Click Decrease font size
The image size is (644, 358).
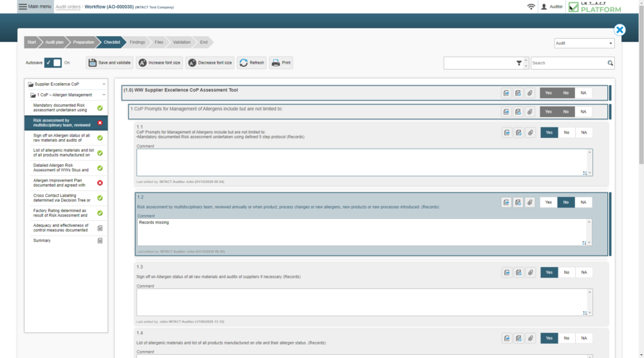click(210, 63)
